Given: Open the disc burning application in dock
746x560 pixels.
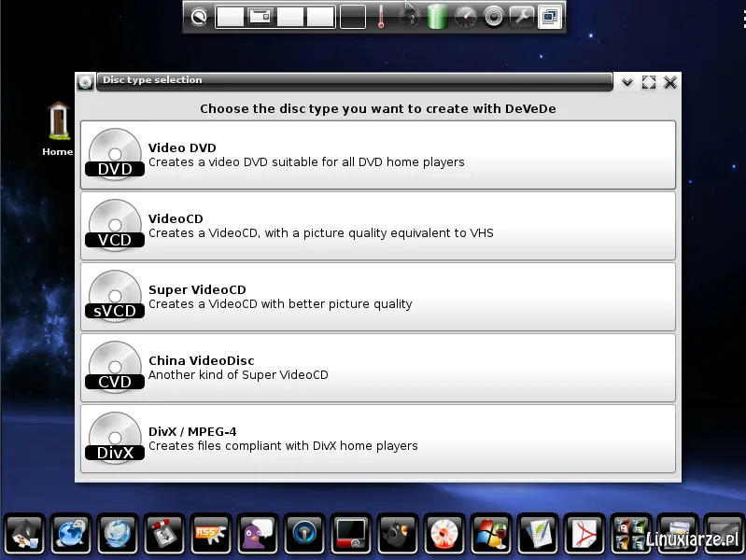Looking at the screenshot, I should (x=443, y=534).
